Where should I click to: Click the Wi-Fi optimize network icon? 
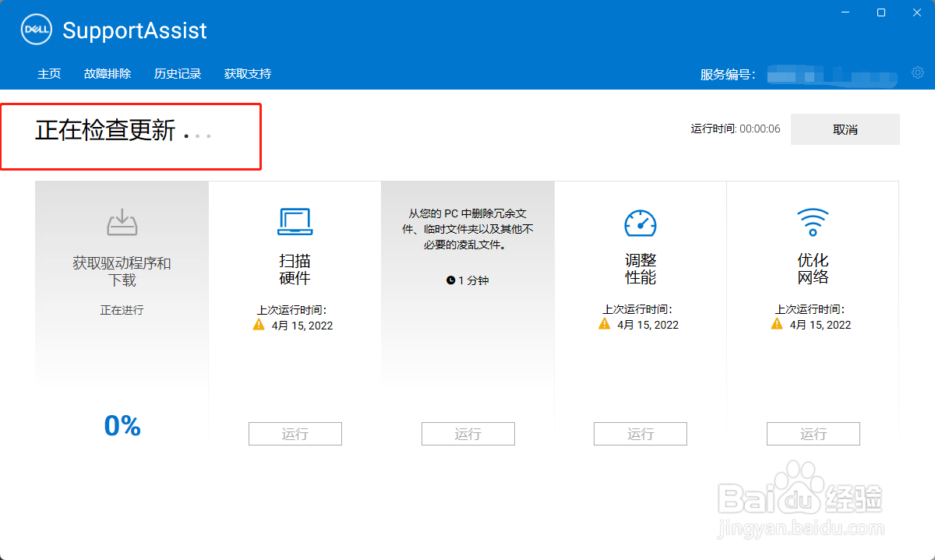tap(813, 222)
